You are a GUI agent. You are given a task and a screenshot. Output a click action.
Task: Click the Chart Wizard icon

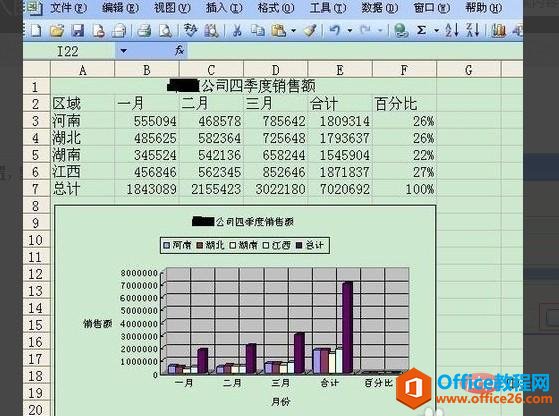(x=498, y=31)
